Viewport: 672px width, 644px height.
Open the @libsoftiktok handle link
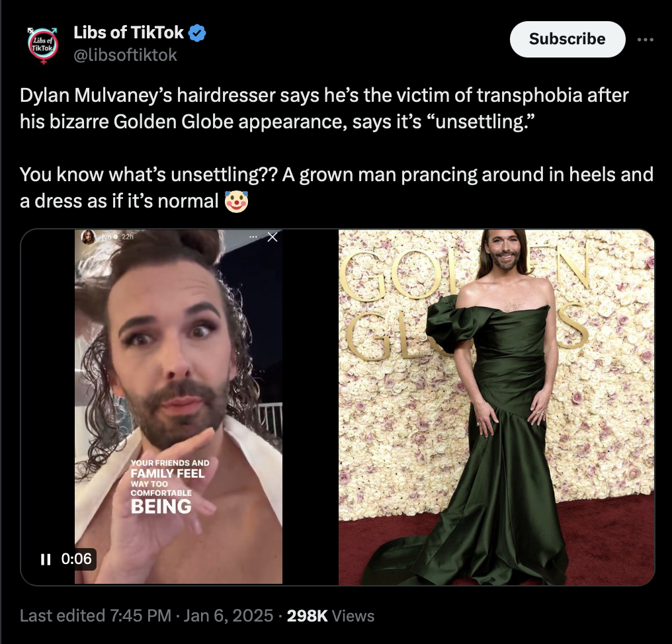point(125,55)
